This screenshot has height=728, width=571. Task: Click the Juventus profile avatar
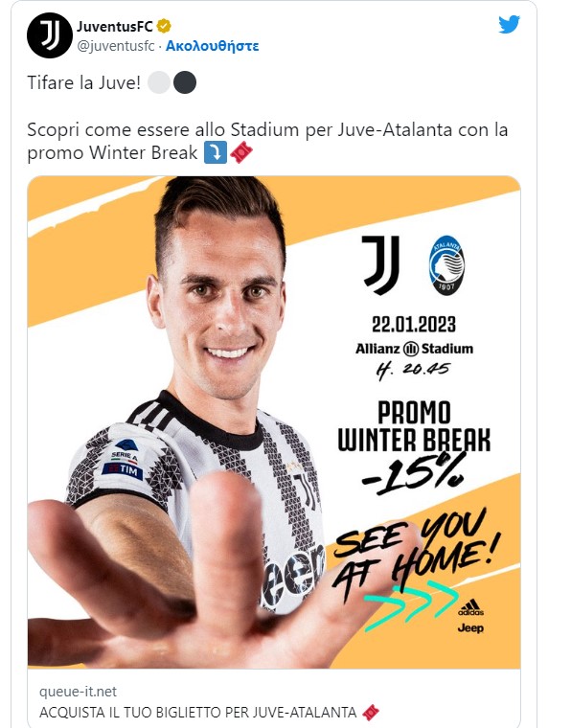(x=50, y=35)
